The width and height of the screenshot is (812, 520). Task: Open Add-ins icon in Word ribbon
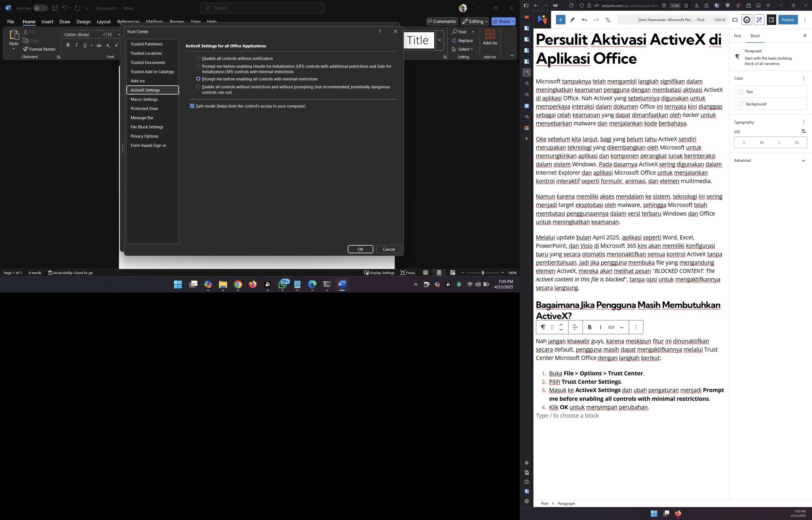tap(490, 37)
